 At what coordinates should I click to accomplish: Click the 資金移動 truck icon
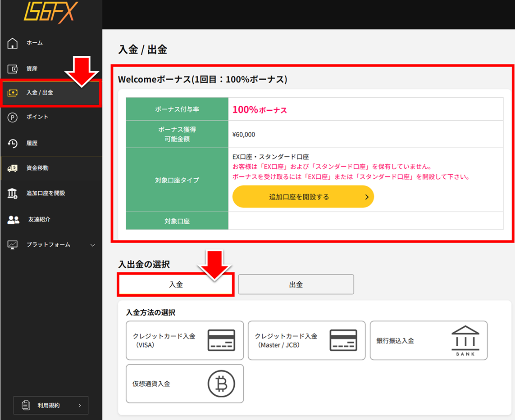[13, 168]
